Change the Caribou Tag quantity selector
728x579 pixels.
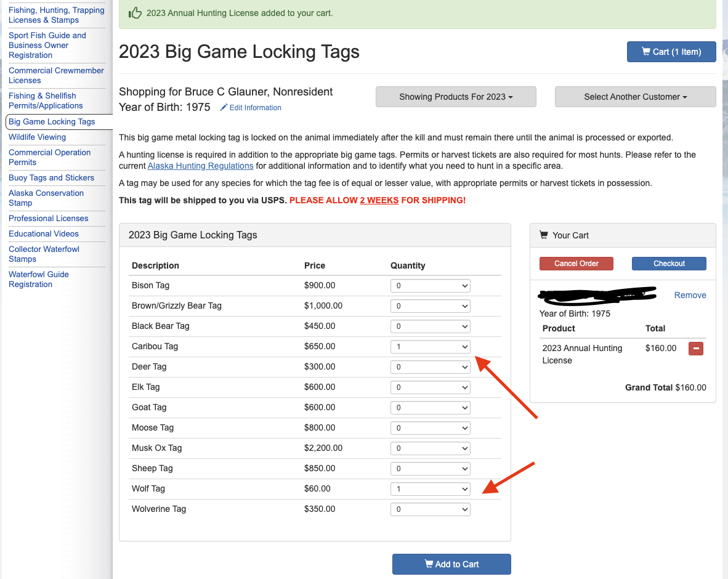[x=430, y=347]
